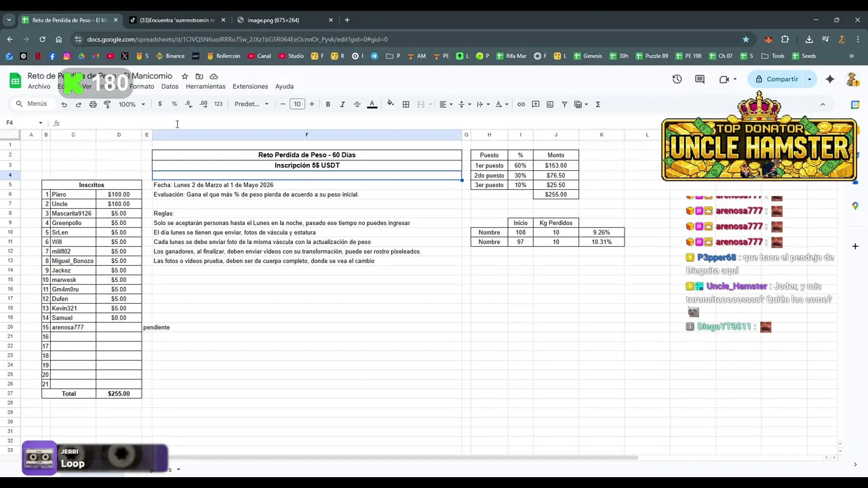Reload the page

click(42, 39)
